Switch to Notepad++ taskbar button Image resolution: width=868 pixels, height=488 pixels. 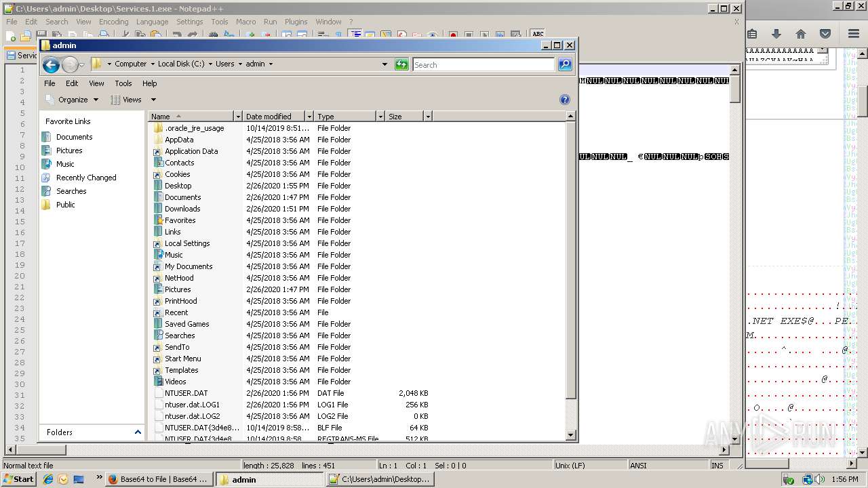[x=380, y=479]
